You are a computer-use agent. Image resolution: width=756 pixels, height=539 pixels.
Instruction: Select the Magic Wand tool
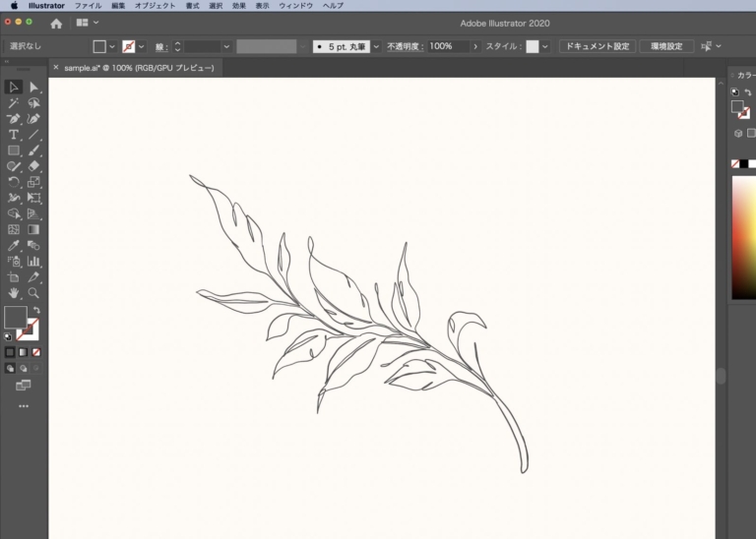click(x=14, y=103)
